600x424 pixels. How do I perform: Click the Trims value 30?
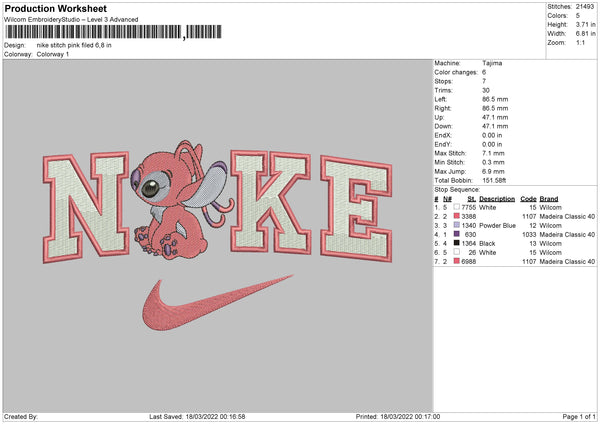coord(486,90)
